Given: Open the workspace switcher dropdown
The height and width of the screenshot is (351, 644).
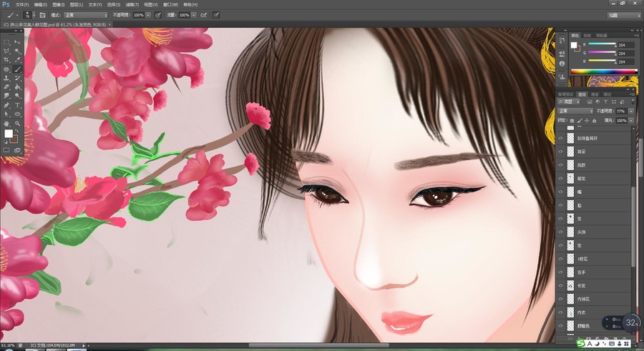Looking at the screenshot, I should 624,15.
